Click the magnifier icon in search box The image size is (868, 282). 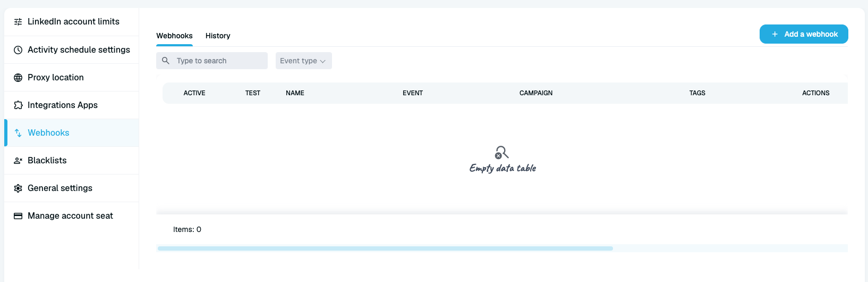tap(166, 61)
